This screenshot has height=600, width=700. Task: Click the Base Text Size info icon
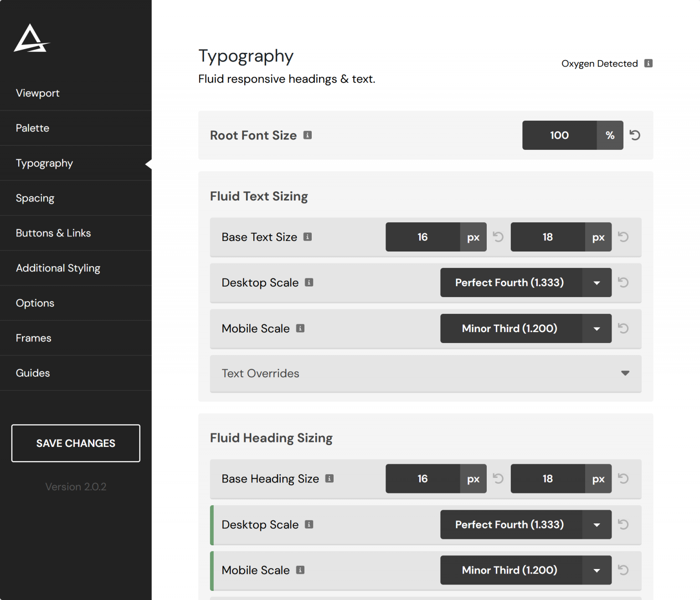click(x=308, y=237)
